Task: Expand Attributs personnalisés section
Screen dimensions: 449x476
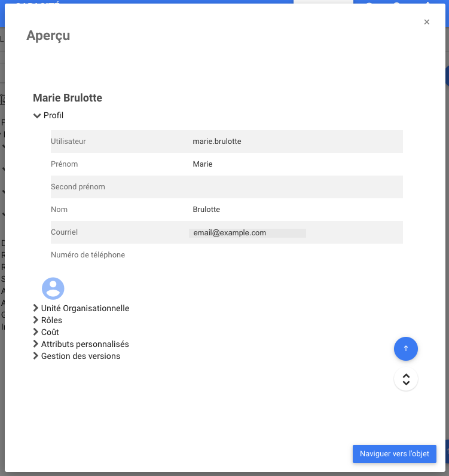Action: (x=81, y=344)
